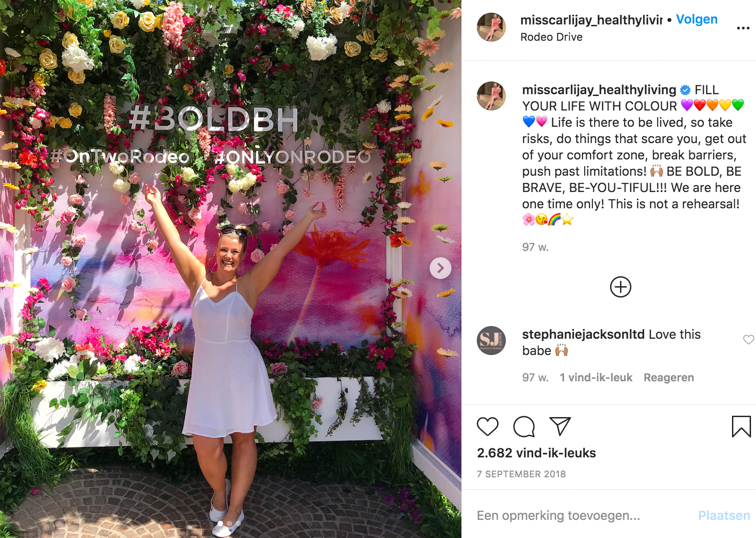Open header profile picture avatar
Image resolution: width=756 pixels, height=538 pixels.
click(491, 27)
